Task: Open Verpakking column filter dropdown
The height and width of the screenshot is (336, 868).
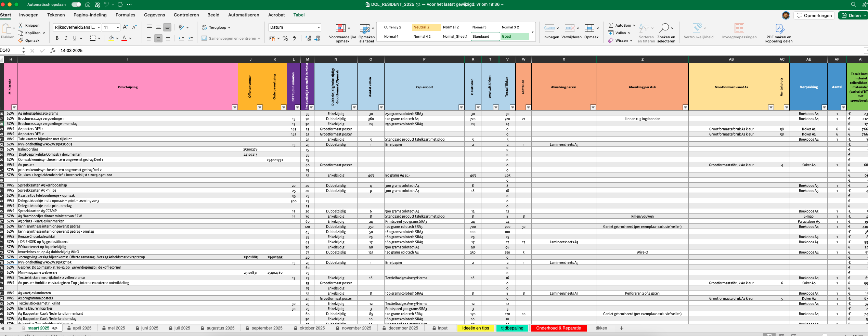Action: [824, 107]
